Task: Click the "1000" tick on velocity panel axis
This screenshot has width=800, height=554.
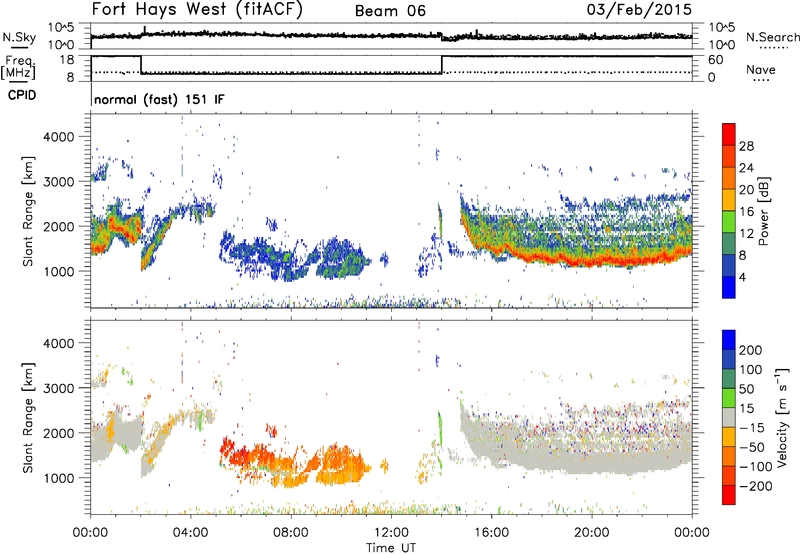Action: 59,478
